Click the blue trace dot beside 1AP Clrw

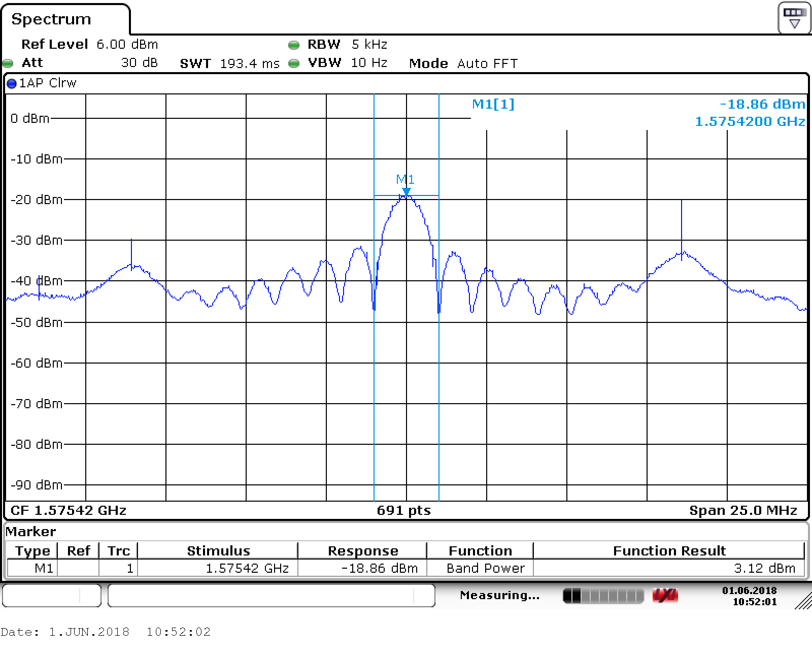12,84
